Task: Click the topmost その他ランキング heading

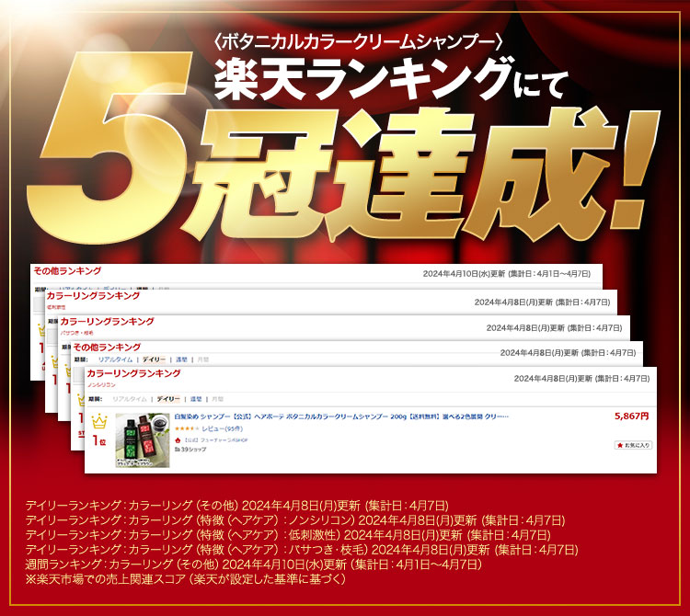Action: (66, 271)
